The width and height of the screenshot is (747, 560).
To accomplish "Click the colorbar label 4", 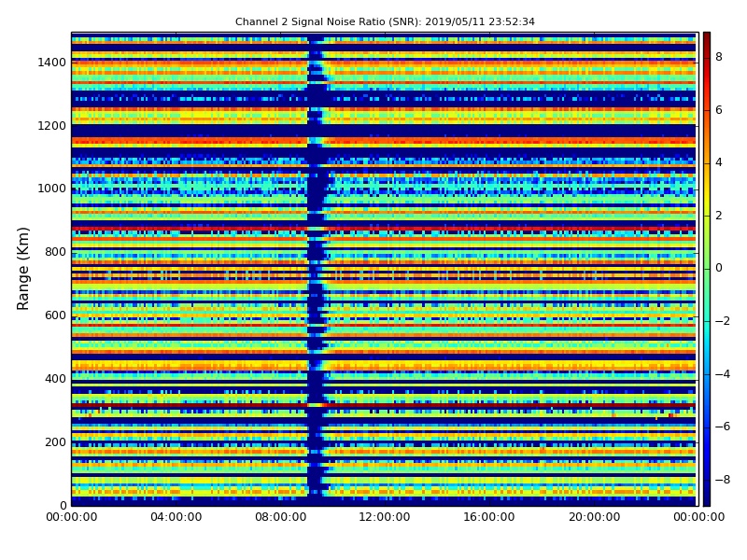I will [719, 162].
